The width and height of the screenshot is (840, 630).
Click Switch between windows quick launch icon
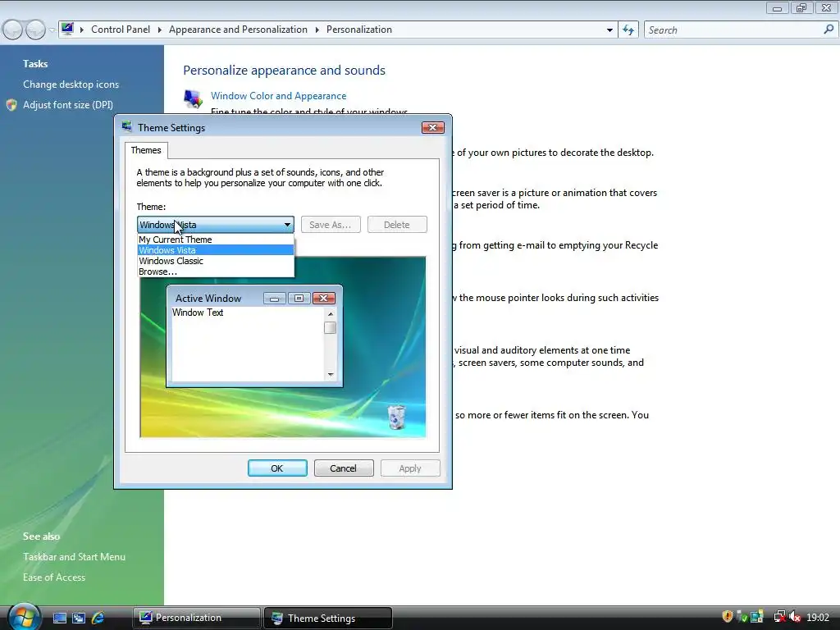79,619
